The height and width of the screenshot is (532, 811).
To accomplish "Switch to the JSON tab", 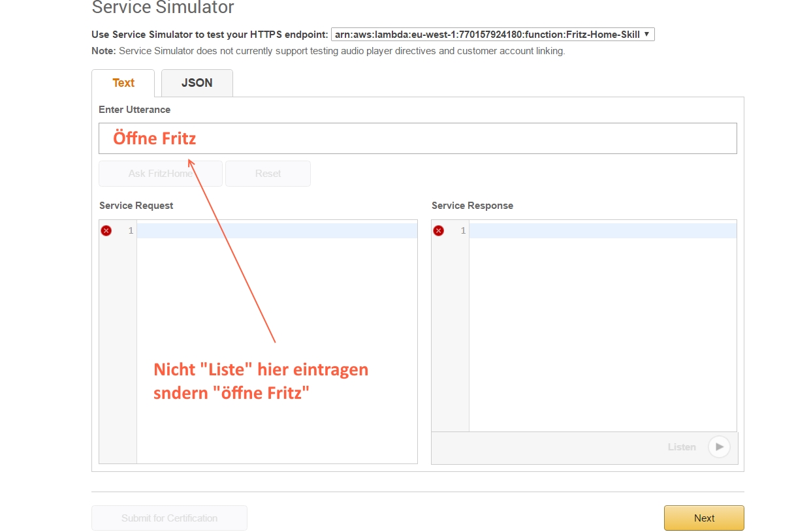I will pos(197,83).
